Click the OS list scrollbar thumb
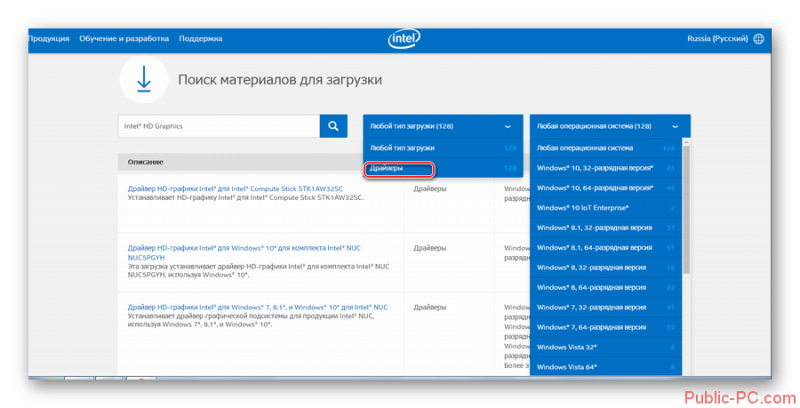 pos(686,209)
